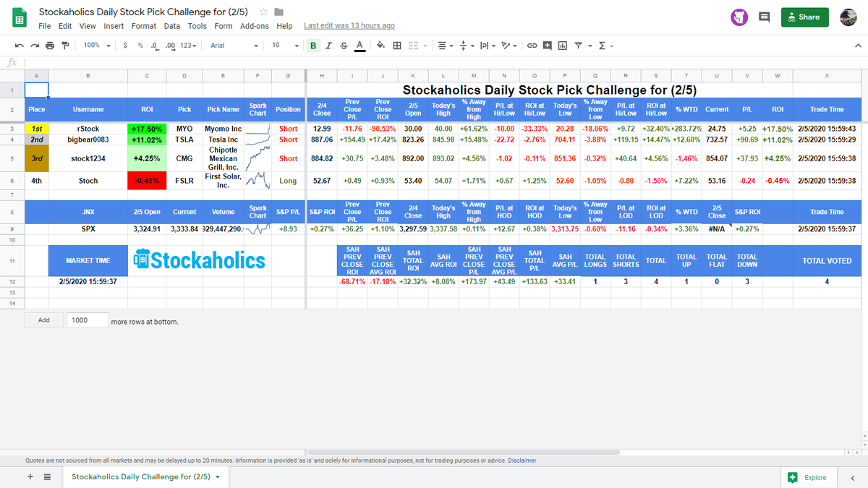
Task: Open the All Sheets list icon
Action: [47, 477]
